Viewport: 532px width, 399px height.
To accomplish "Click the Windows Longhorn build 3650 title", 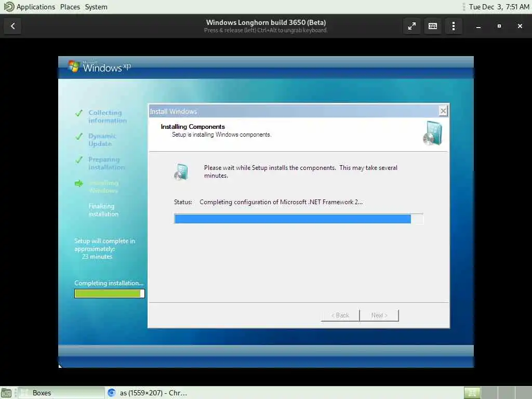I will 265,22.
